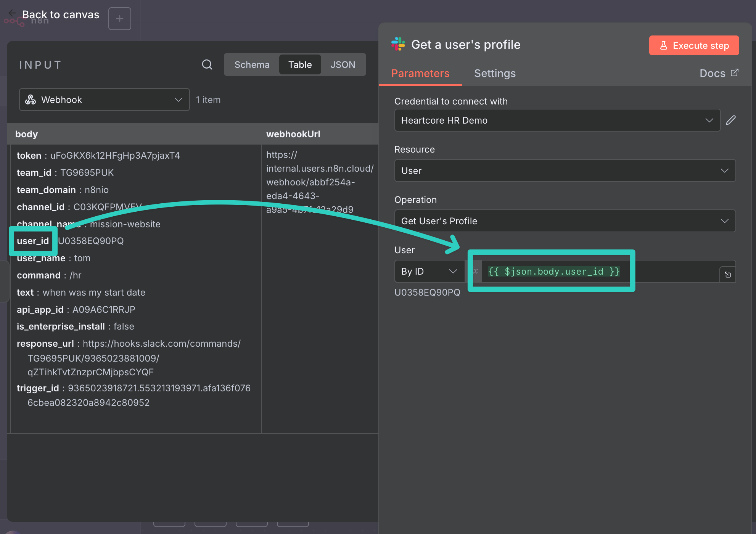The height and width of the screenshot is (534, 756).
Task: Switch input view to Table
Action: tap(300, 64)
